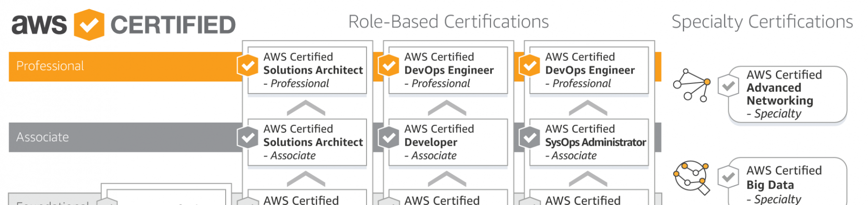Click the orange Professional level label
868x205 pixels.
pyautogui.click(x=50, y=66)
